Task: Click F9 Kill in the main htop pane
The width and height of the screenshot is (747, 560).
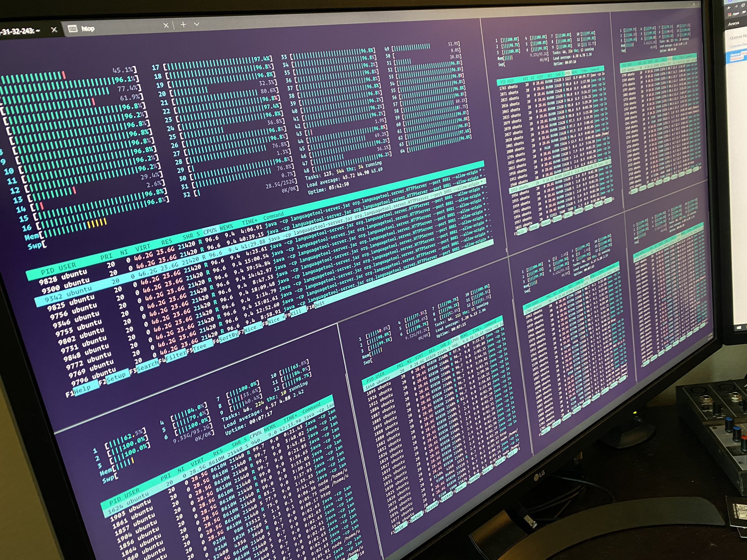Action: click(x=296, y=312)
